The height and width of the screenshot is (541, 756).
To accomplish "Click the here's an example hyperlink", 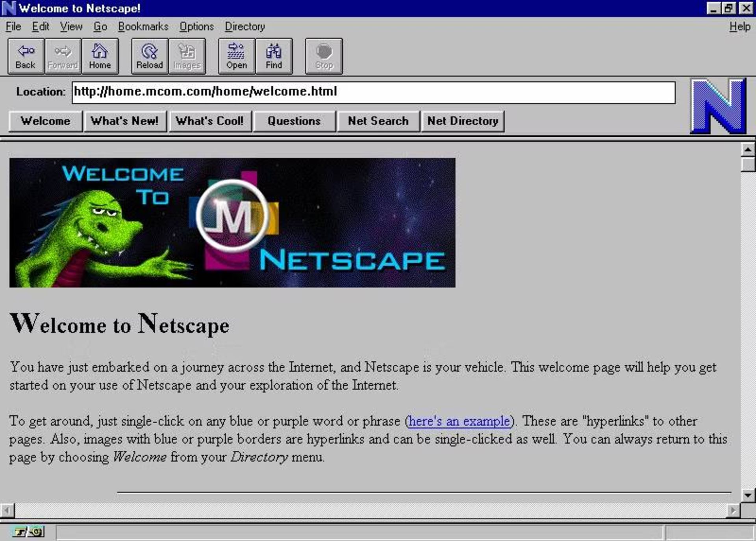I will pyautogui.click(x=459, y=421).
